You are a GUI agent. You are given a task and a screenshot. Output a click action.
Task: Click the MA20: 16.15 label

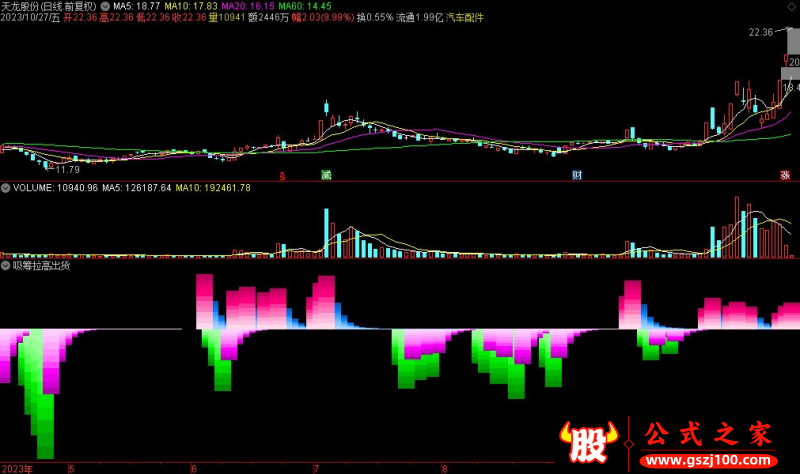click(248, 7)
